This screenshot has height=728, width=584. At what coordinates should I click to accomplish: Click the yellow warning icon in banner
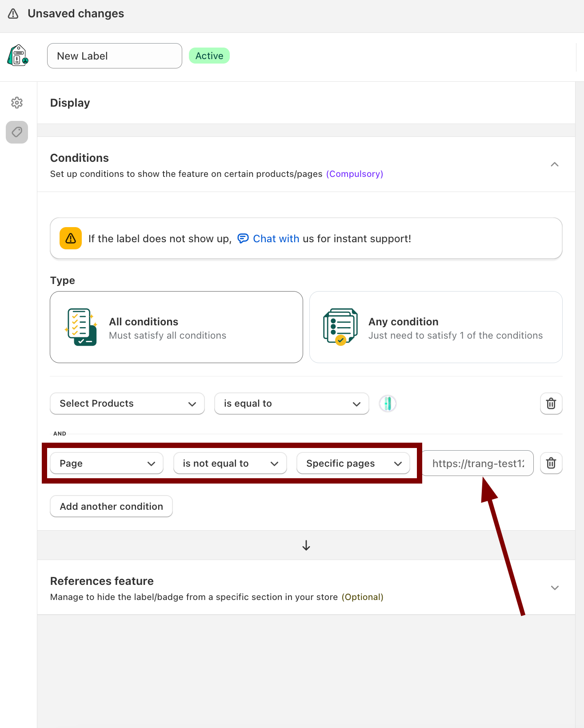[71, 239]
